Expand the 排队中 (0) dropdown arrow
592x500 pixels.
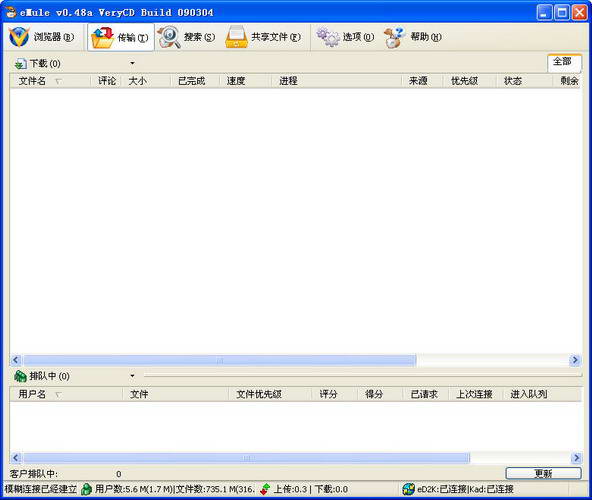click(132, 376)
